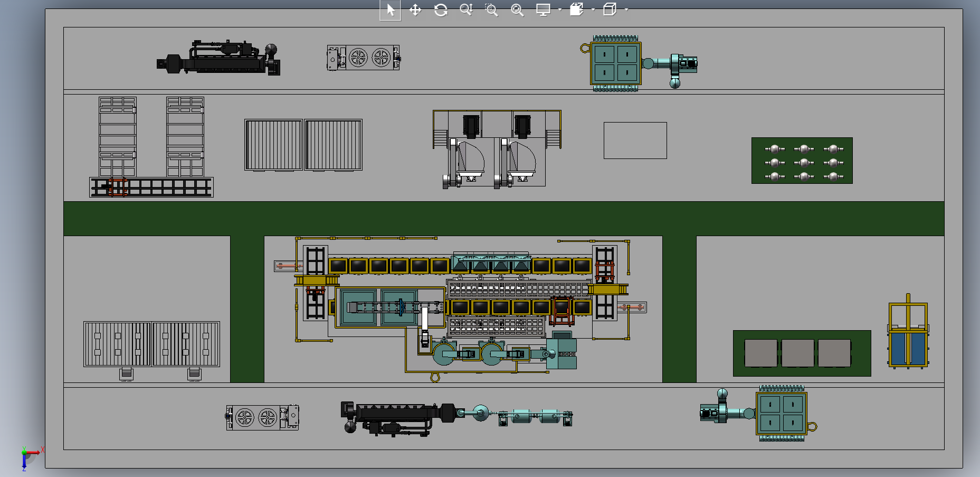980x477 pixels.
Task: Pick the Zoom to area tool
Action: pyautogui.click(x=491, y=10)
